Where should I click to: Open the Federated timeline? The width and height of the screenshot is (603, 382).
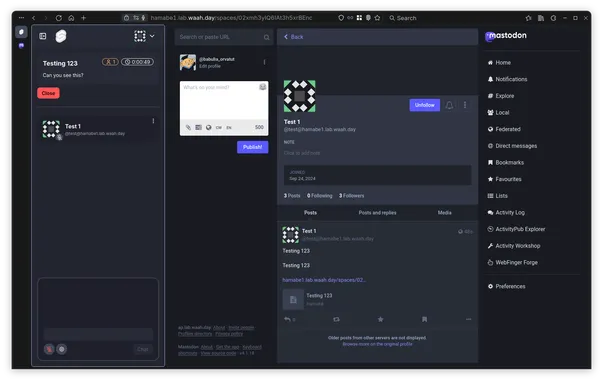tap(504, 129)
